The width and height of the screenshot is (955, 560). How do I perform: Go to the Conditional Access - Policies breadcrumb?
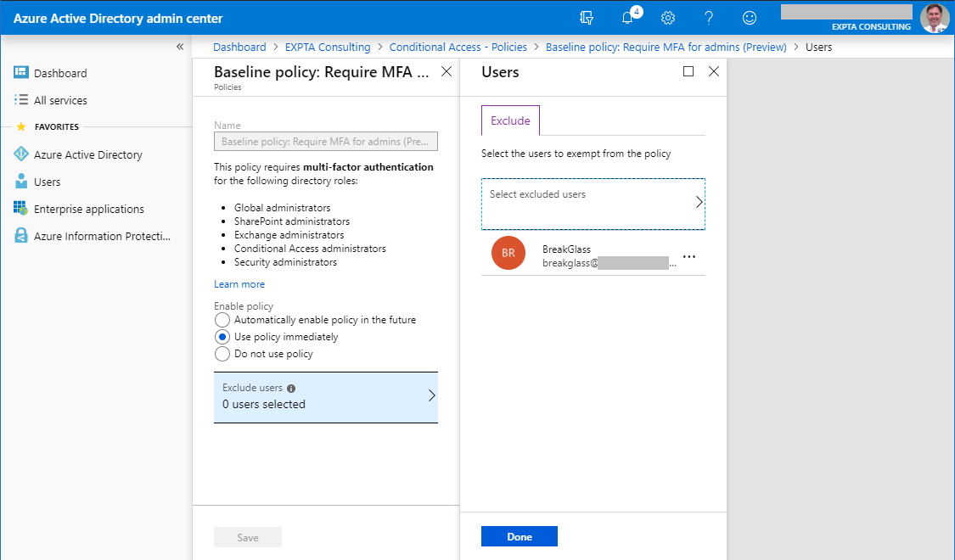click(x=458, y=47)
